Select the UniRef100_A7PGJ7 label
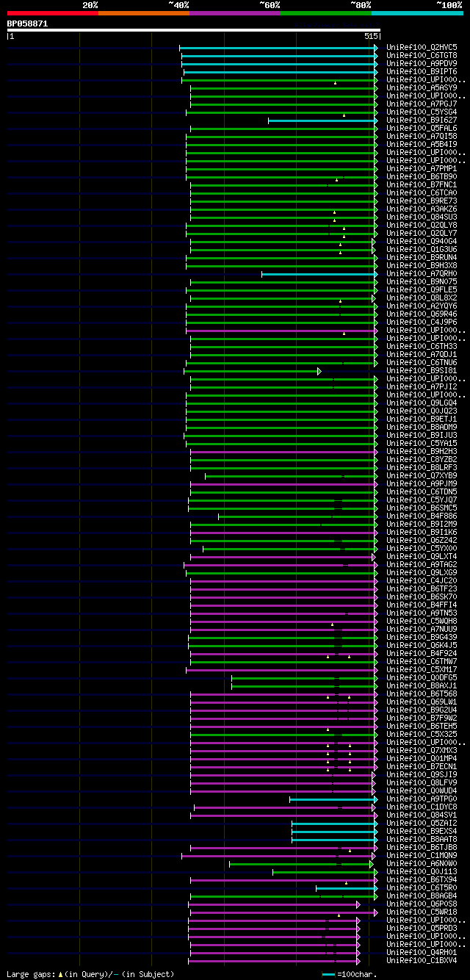Viewport: 470px width, 980px height. coord(422,104)
